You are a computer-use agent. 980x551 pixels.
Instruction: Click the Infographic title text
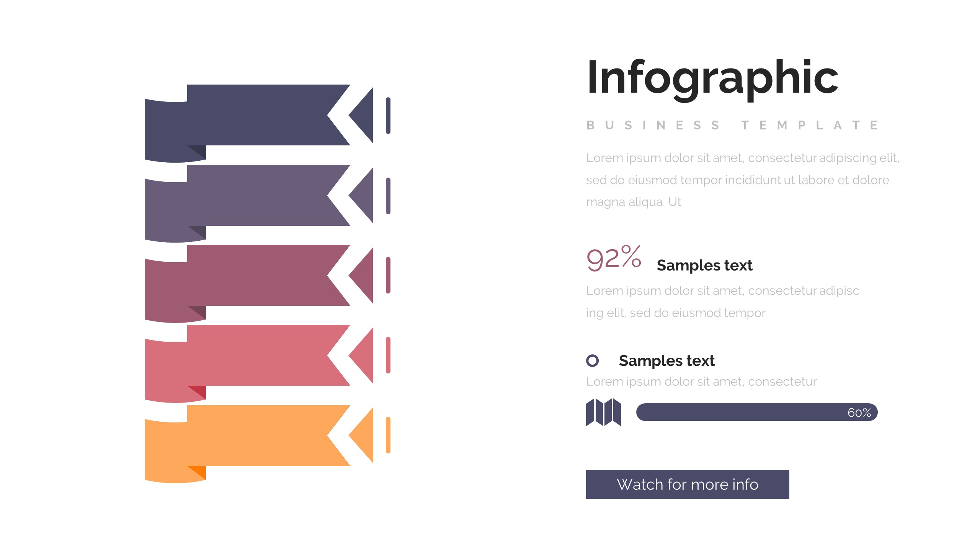pos(712,78)
